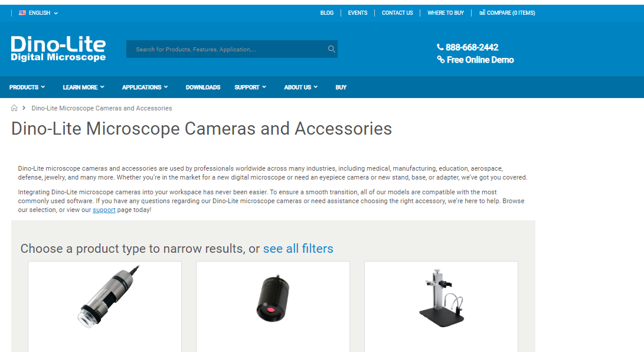
Task: Open the support page link
Action: tap(104, 210)
